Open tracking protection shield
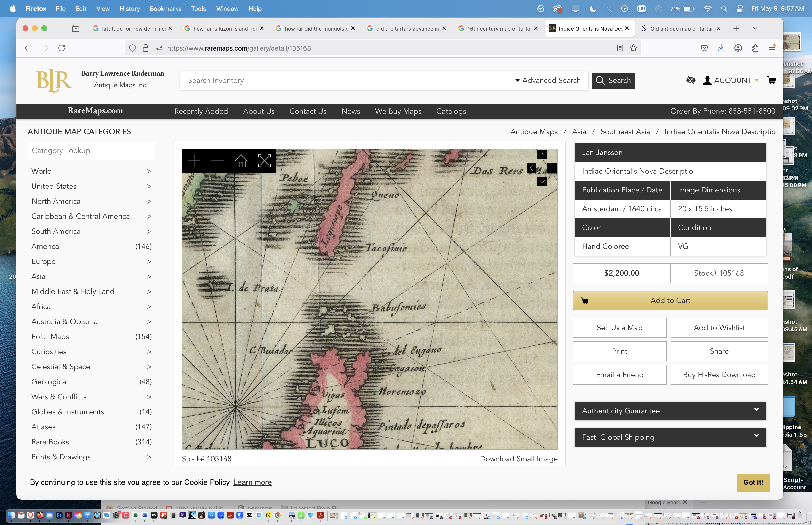The image size is (812, 525). pyautogui.click(x=133, y=48)
